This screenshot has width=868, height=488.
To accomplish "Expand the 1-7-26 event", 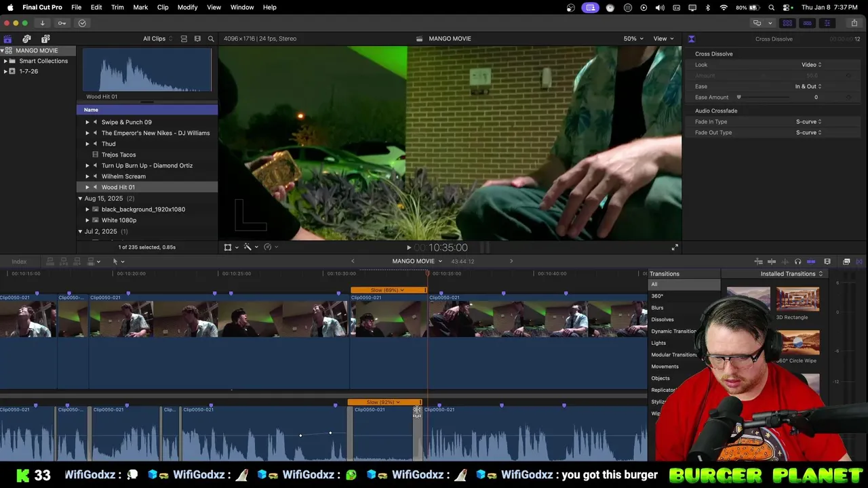I will click(5, 71).
